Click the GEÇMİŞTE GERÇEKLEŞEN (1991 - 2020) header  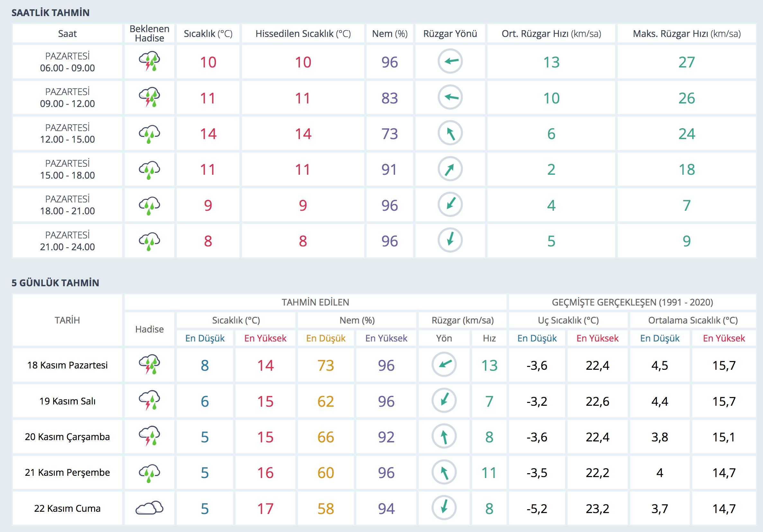tap(632, 302)
